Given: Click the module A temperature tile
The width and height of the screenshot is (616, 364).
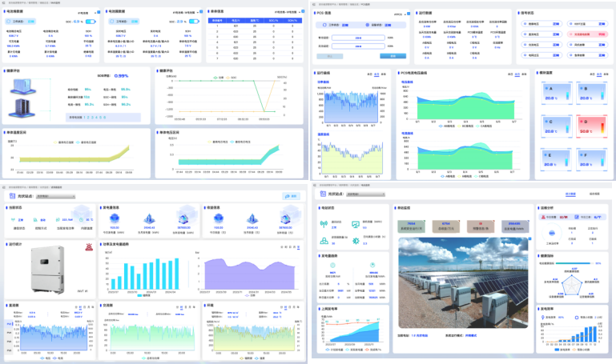Looking at the screenshot, I should 559,94.
